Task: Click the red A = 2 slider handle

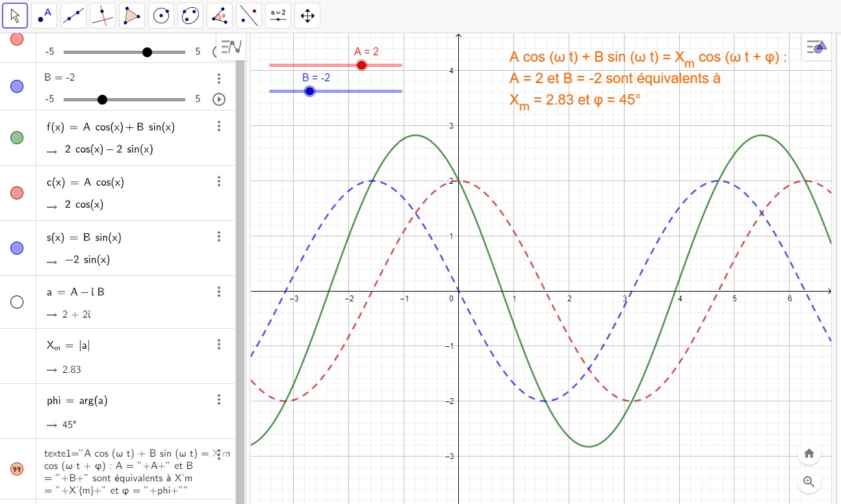Action: (x=362, y=65)
